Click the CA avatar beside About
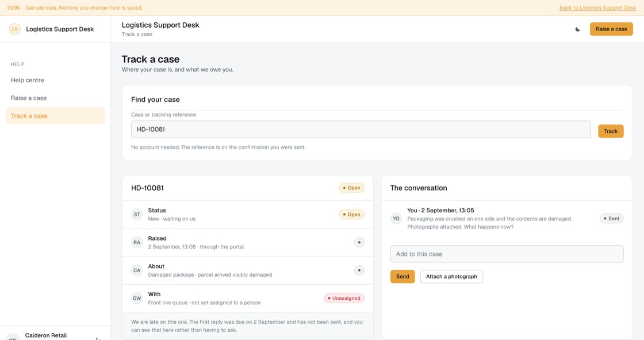644x340 pixels. 137,270
